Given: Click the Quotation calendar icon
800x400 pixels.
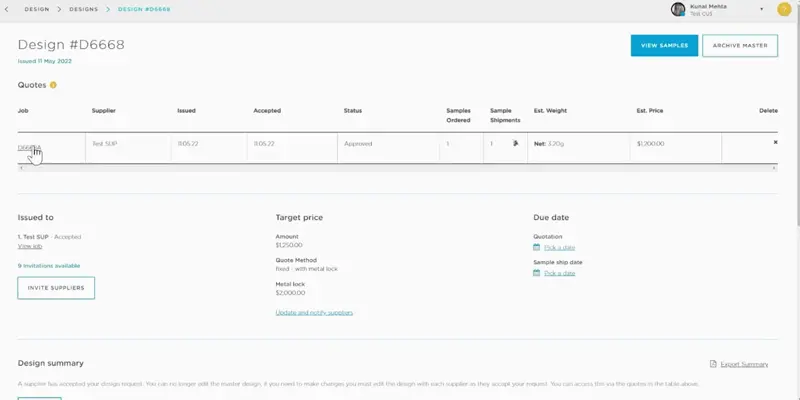Looking at the screenshot, I should (537, 247).
